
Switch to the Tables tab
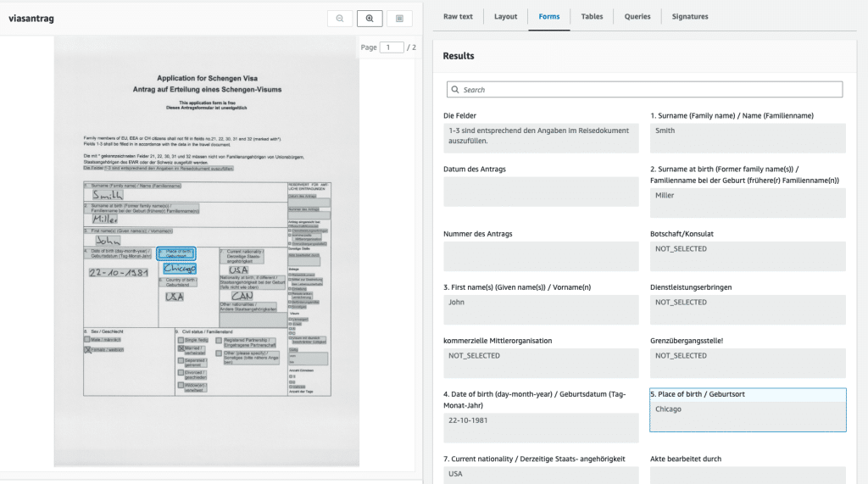[592, 16]
